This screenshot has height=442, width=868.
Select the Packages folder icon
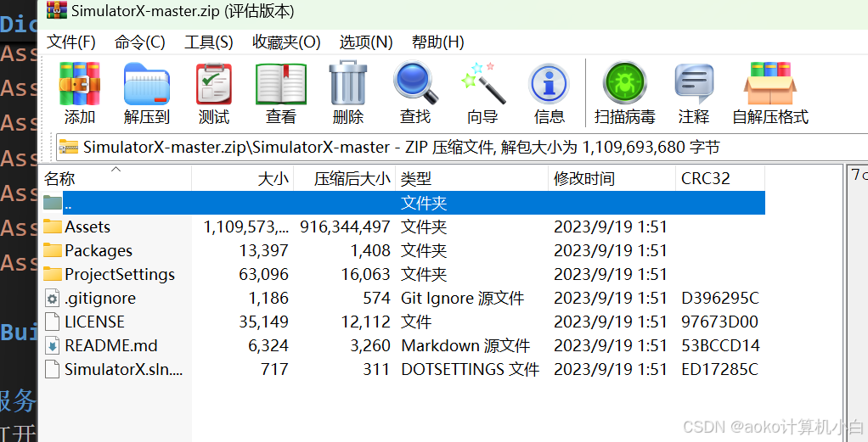pos(53,250)
